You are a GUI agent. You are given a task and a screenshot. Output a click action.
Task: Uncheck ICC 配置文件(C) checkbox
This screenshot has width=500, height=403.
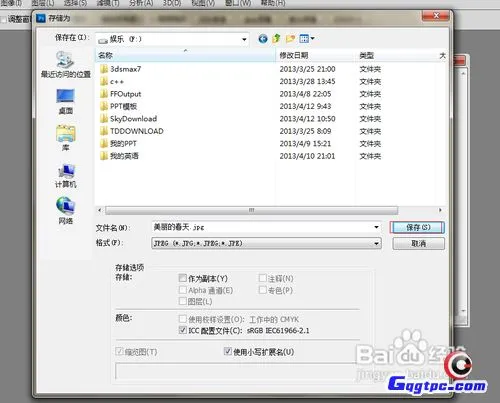pyautogui.click(x=182, y=330)
